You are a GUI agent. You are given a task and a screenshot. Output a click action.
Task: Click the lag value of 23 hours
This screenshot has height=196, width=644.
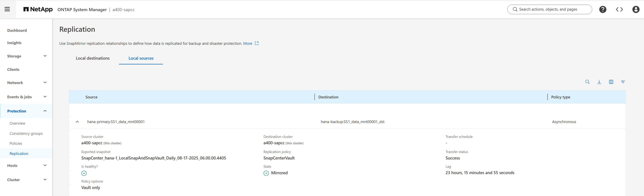click(x=480, y=173)
